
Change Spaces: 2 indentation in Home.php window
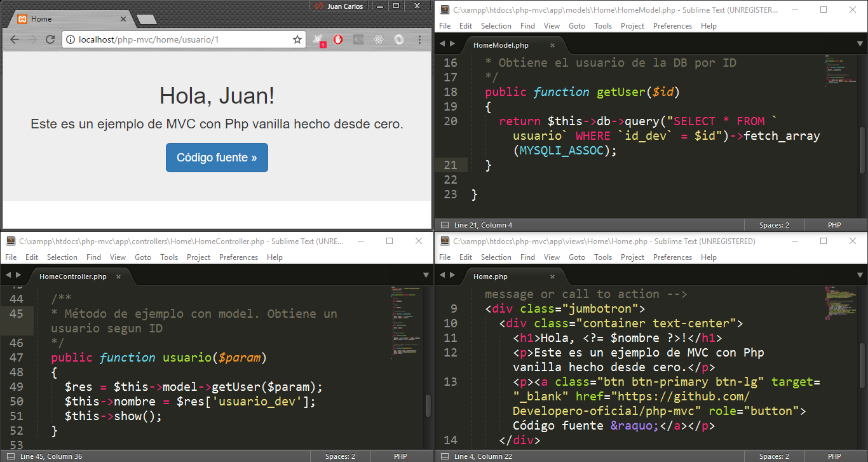[x=774, y=456]
